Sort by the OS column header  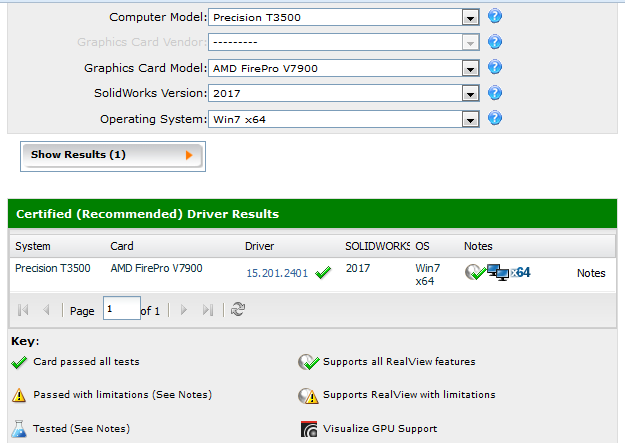(x=423, y=246)
